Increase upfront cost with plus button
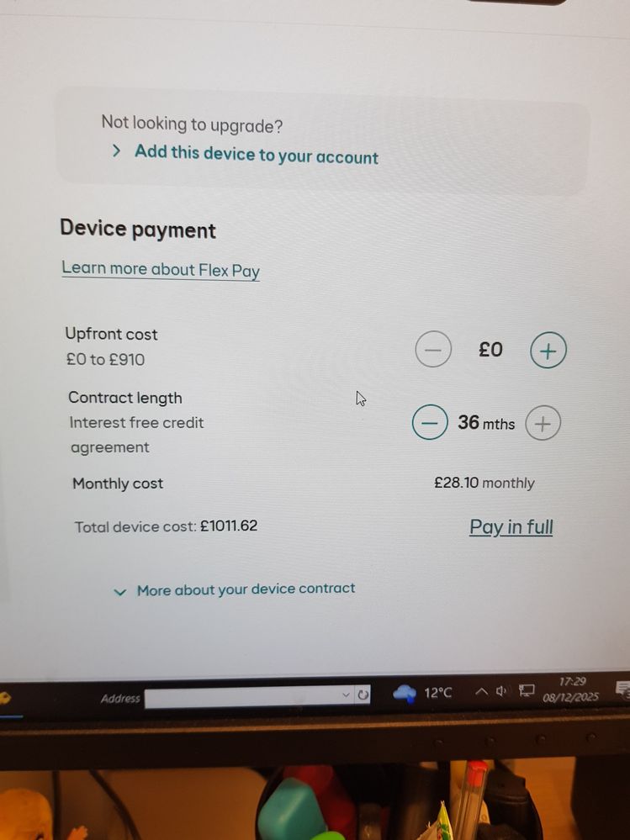Screen dimensions: 630x840 pos(548,351)
